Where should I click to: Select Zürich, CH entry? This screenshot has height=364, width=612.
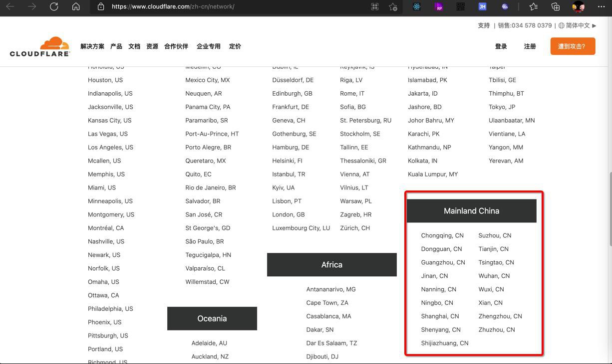355,228
